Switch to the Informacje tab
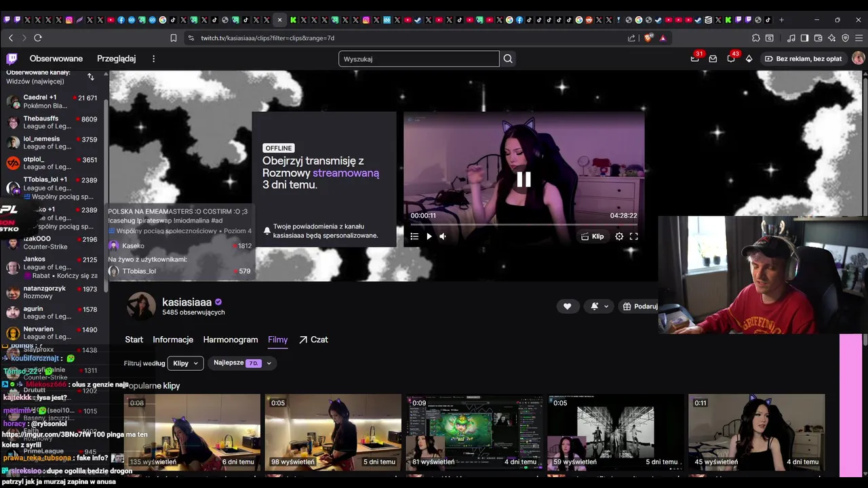The image size is (868, 488). point(173,340)
